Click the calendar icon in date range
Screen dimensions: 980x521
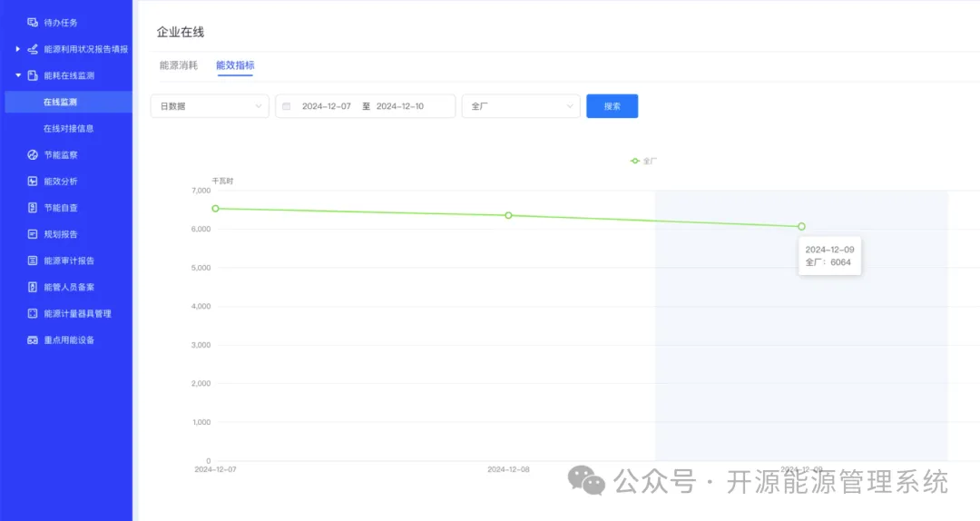tap(287, 106)
